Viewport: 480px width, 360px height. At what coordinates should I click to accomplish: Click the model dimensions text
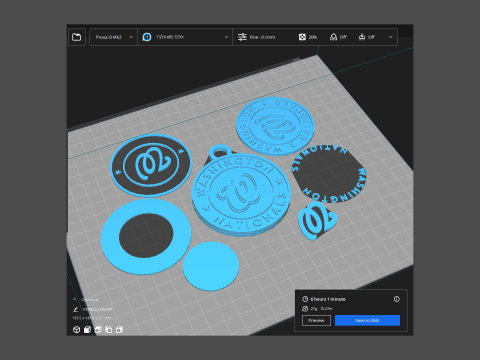(x=92, y=318)
